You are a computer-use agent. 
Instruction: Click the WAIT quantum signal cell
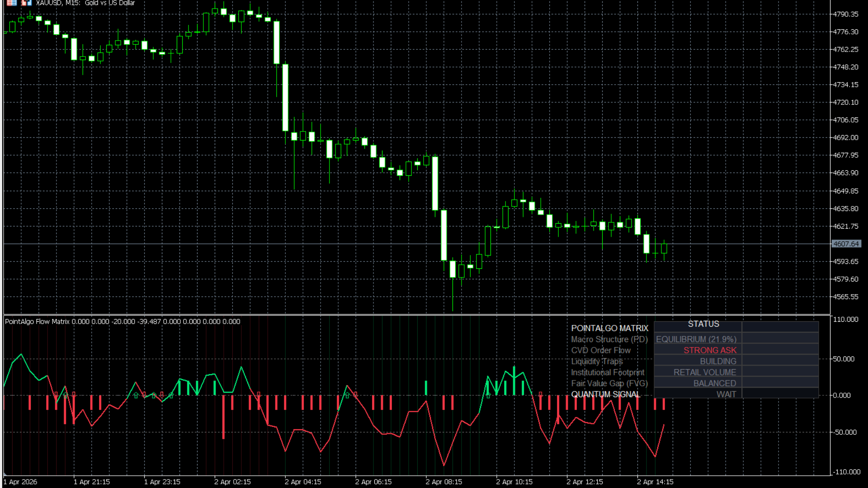point(726,394)
